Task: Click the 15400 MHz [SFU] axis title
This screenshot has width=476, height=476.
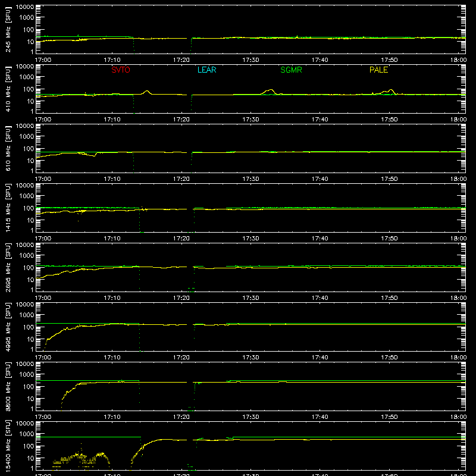Action: pos(8,446)
